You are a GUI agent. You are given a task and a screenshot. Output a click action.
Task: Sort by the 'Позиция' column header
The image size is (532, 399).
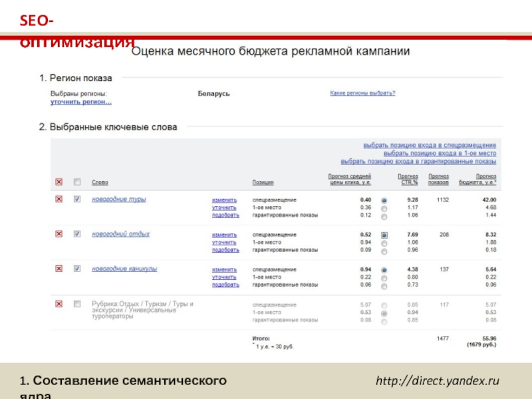click(x=263, y=182)
